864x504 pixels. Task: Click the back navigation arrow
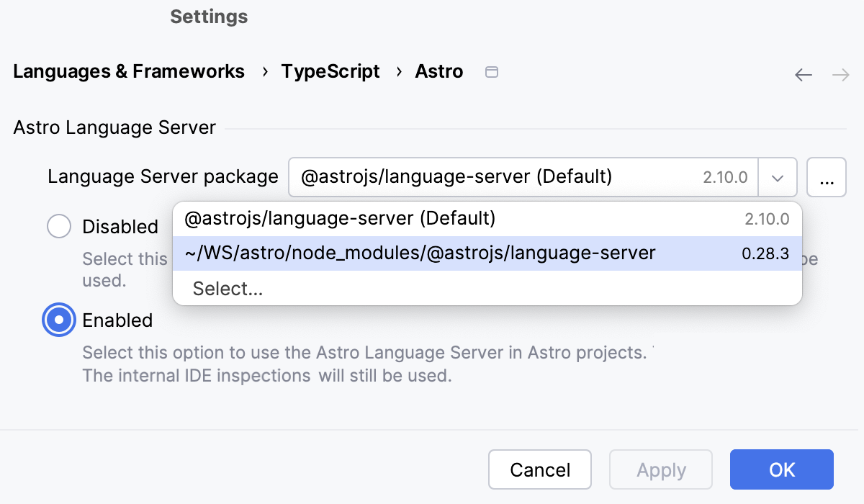pyautogui.click(x=803, y=74)
